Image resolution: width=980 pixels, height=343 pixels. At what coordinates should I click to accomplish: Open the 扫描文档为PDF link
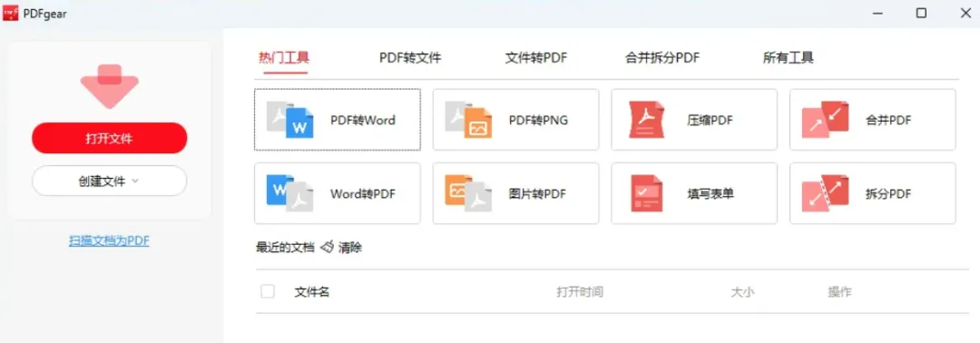click(110, 240)
